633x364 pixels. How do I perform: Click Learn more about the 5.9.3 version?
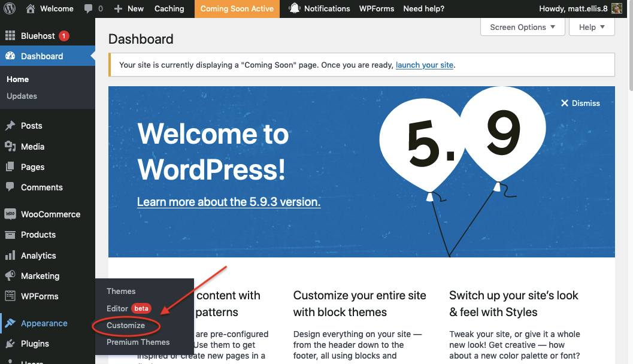[229, 201]
